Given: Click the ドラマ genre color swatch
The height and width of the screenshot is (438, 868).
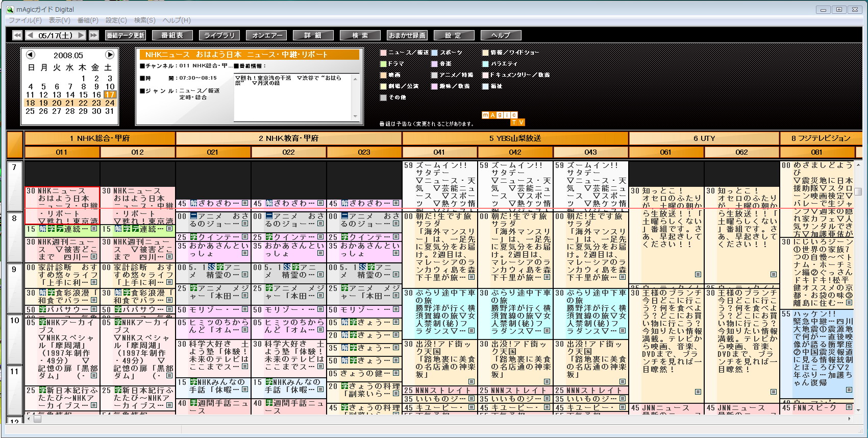Looking at the screenshot, I should coord(383,64).
